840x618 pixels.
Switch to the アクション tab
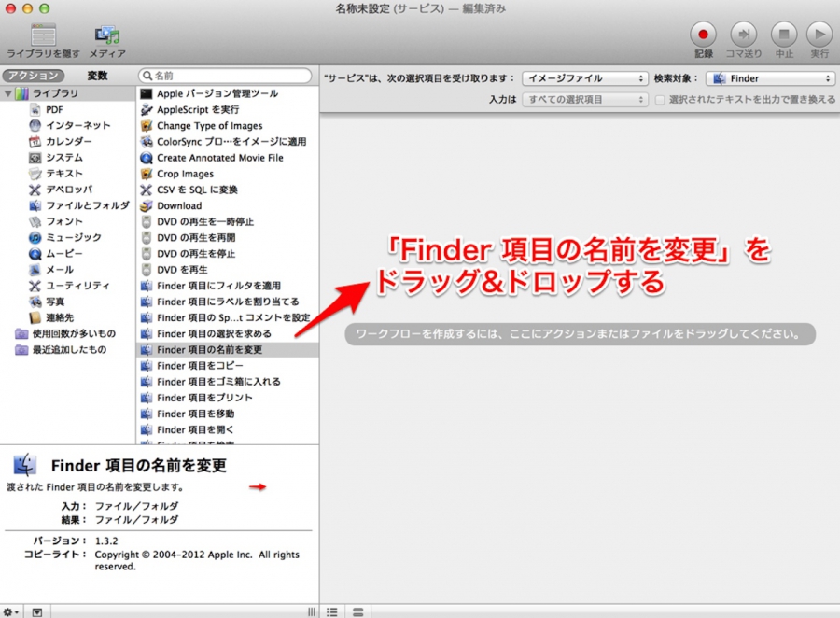[x=34, y=76]
